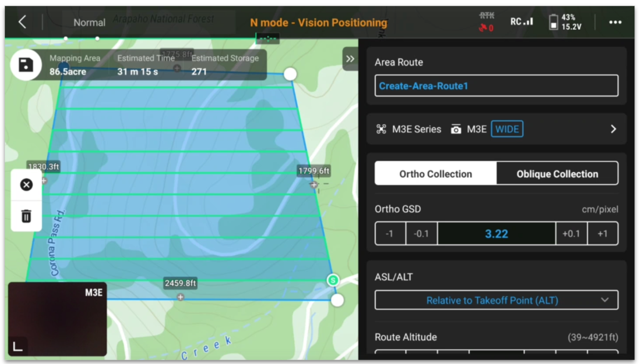Click the Estimated Time 31 m 15 s
This screenshot has height=364, width=640.
tap(146, 65)
